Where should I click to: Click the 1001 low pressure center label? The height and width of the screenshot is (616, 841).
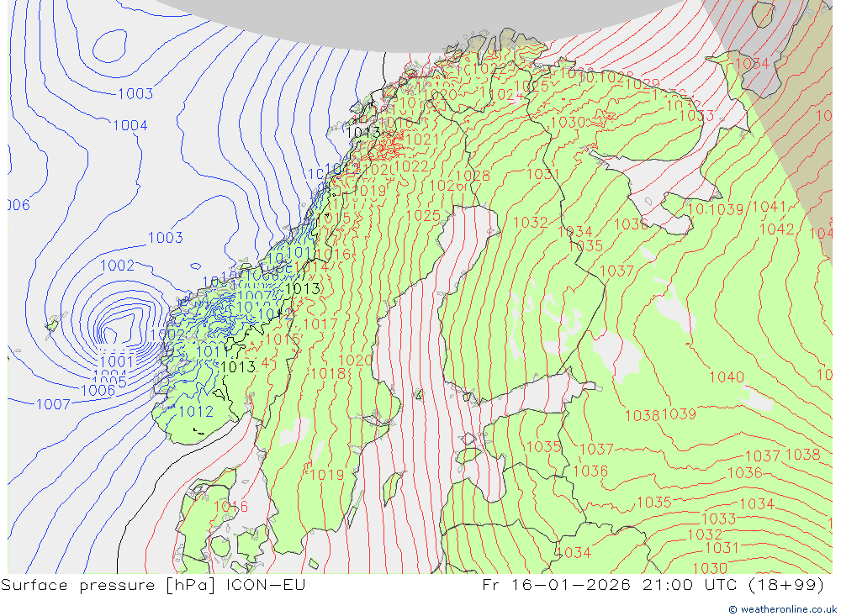click(116, 361)
